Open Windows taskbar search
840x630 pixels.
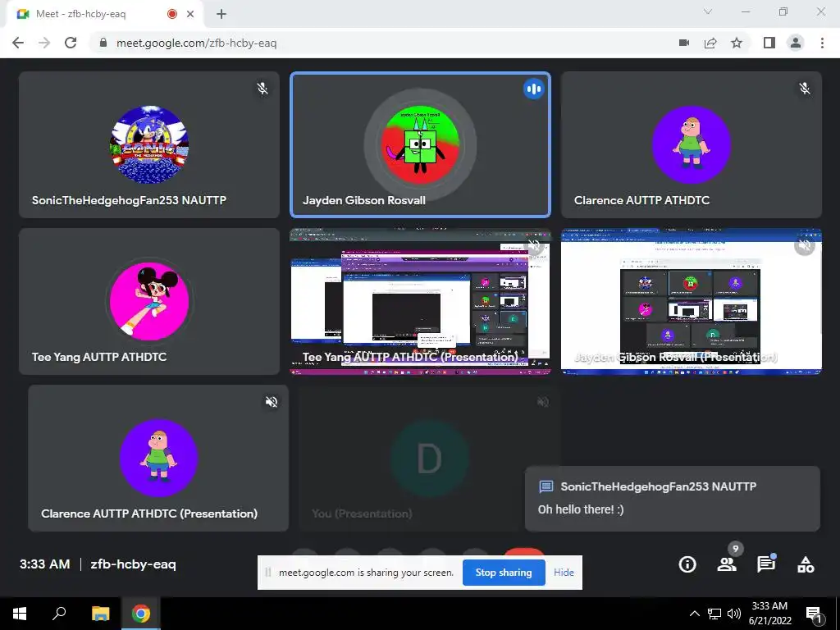[x=59, y=614]
